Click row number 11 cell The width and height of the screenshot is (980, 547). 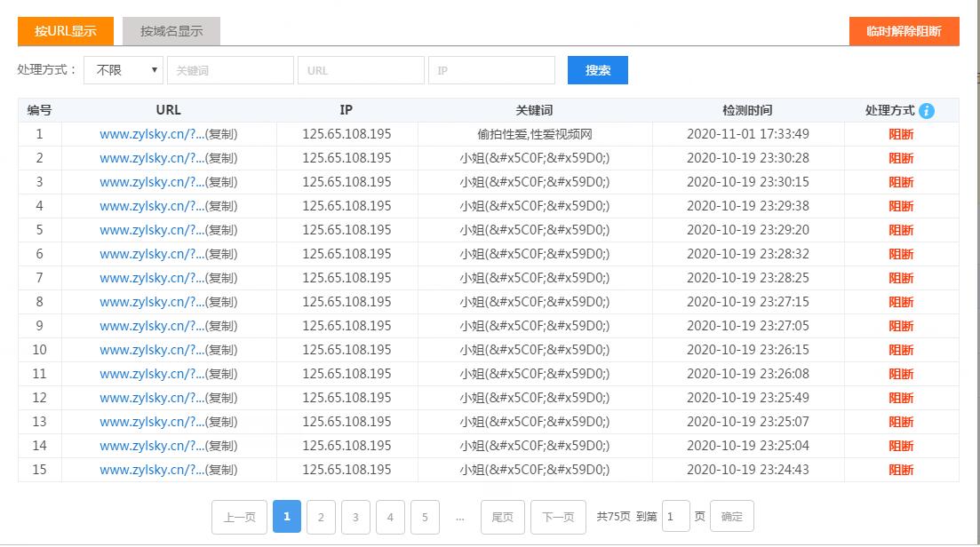click(39, 374)
